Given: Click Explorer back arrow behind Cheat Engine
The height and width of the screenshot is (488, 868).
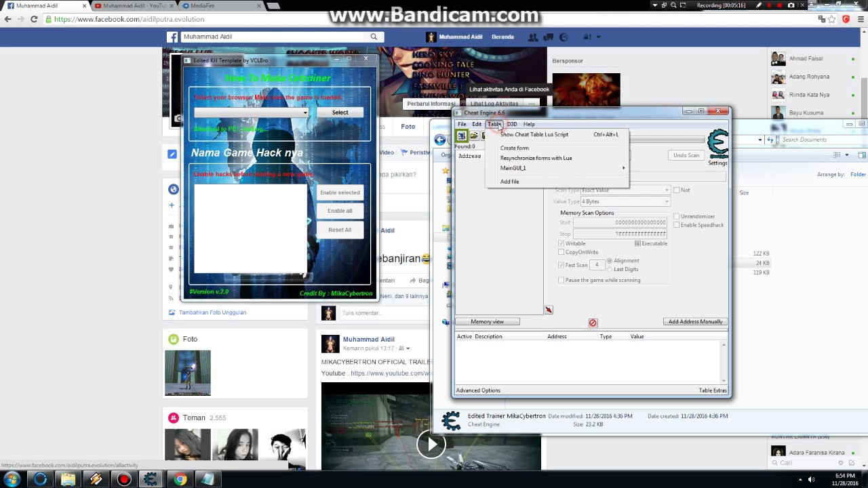Looking at the screenshot, I should pyautogui.click(x=440, y=140).
